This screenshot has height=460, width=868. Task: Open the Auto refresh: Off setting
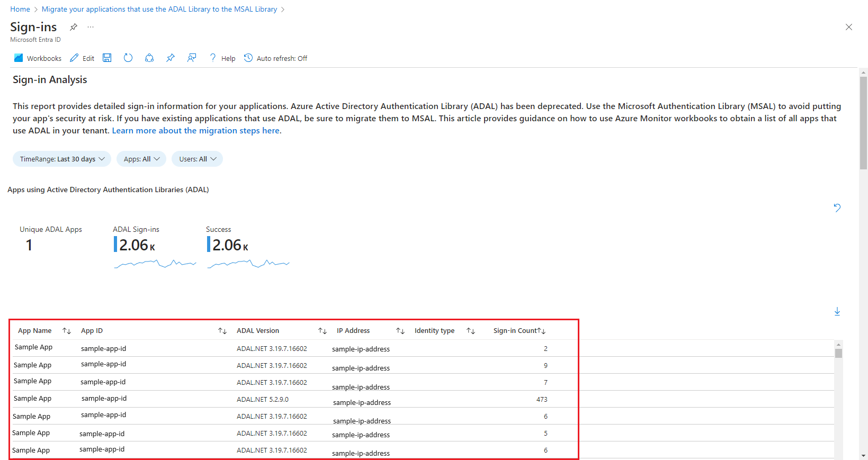[x=275, y=58]
